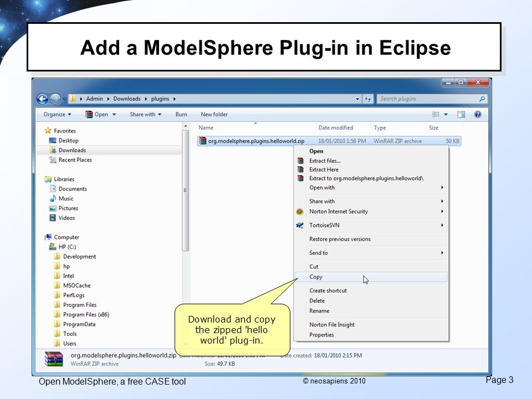Click Admin in the address breadcrumb
532x399 pixels.
tap(94, 99)
